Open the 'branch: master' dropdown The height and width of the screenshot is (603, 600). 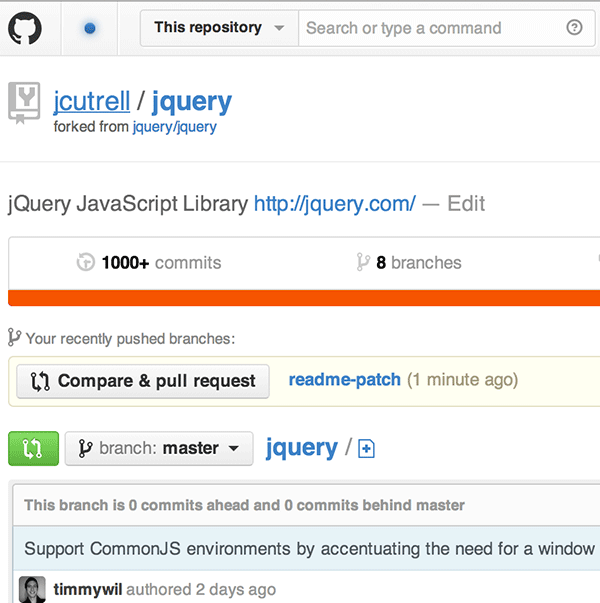click(159, 448)
